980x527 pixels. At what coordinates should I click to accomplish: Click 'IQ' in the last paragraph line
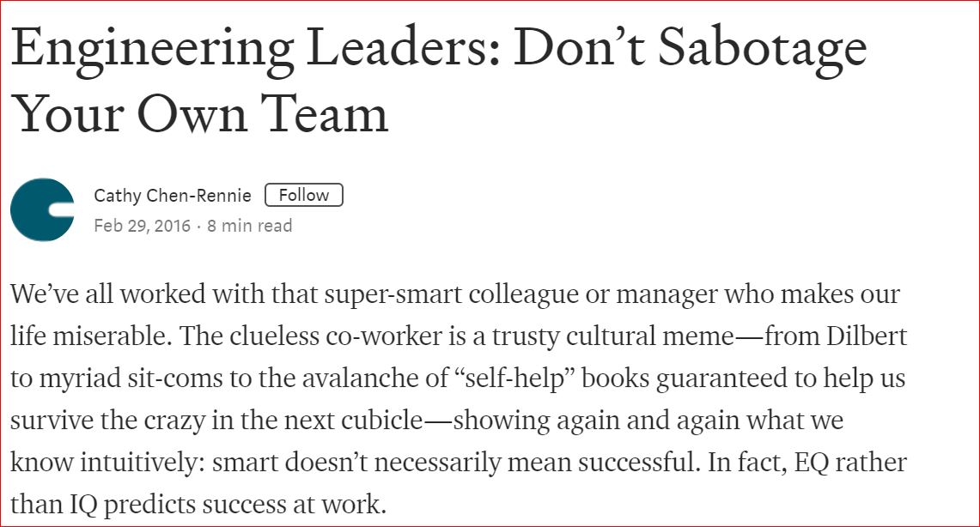click(x=83, y=505)
